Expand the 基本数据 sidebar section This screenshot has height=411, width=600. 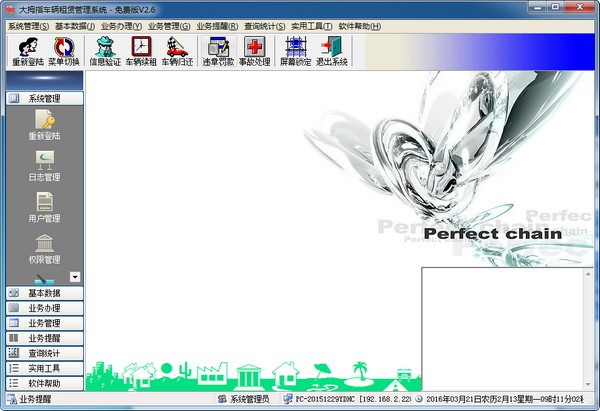(x=44, y=293)
